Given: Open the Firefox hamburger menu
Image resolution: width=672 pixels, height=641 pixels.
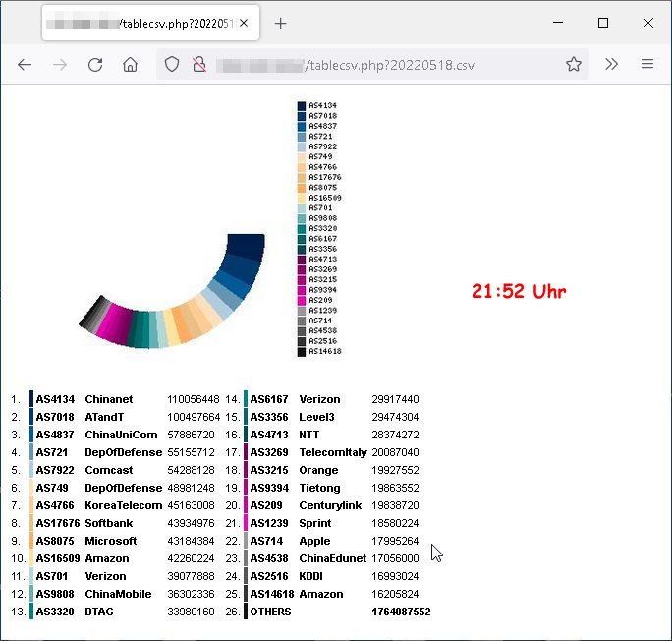Looking at the screenshot, I should pos(647,64).
